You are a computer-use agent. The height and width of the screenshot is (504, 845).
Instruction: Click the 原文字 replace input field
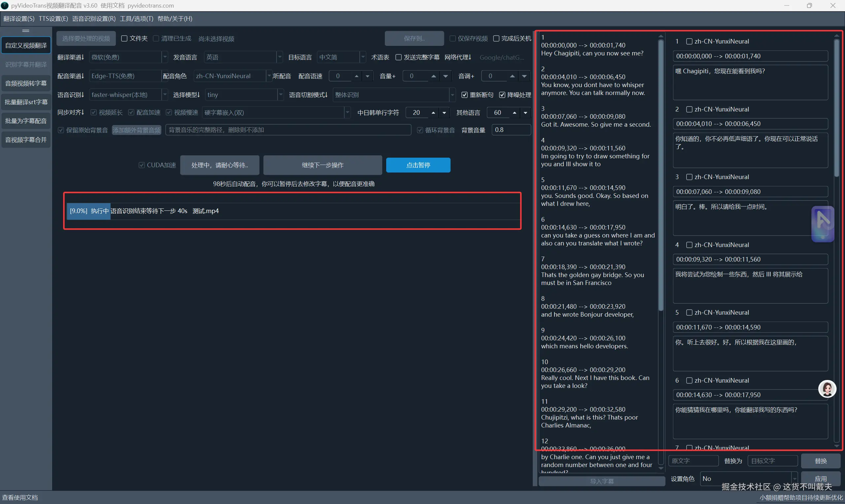coord(693,461)
